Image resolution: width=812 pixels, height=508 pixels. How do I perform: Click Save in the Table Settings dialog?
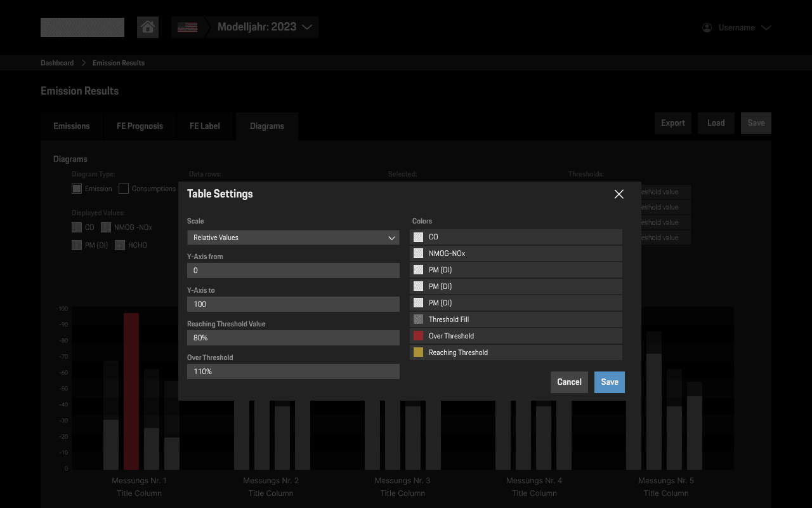[609, 382]
